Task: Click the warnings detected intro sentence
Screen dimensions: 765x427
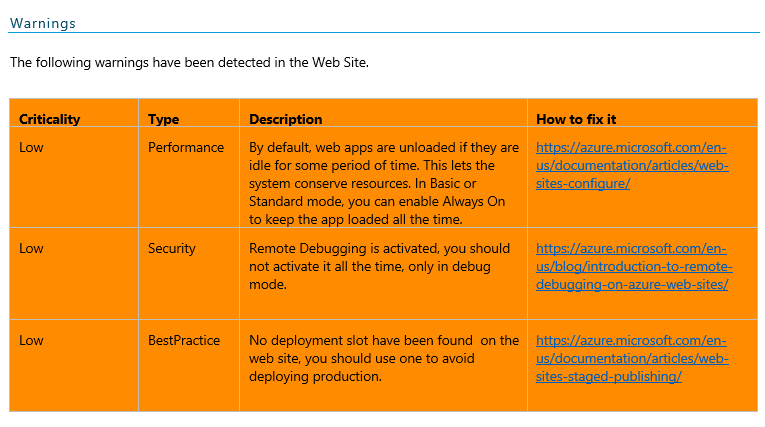Action: click(x=189, y=62)
